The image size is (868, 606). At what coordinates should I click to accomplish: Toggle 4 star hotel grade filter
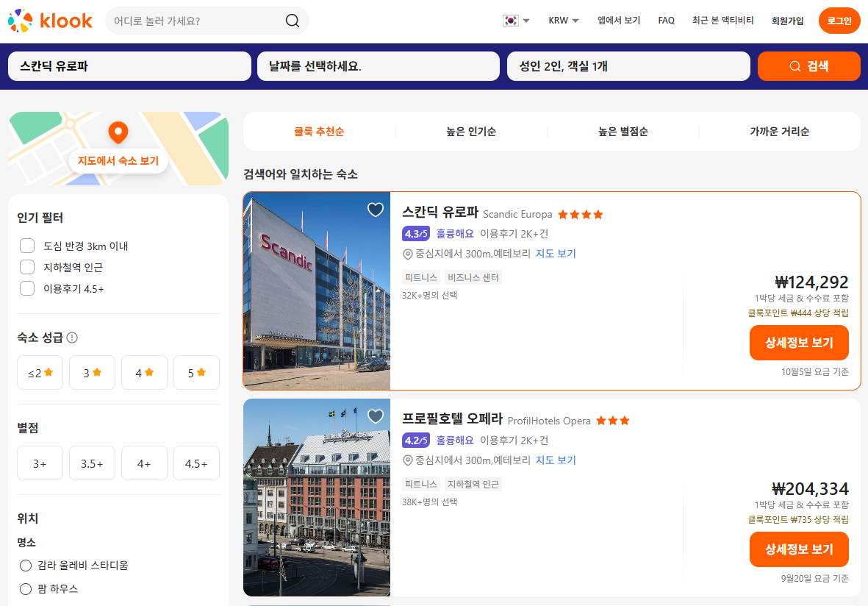coord(144,373)
